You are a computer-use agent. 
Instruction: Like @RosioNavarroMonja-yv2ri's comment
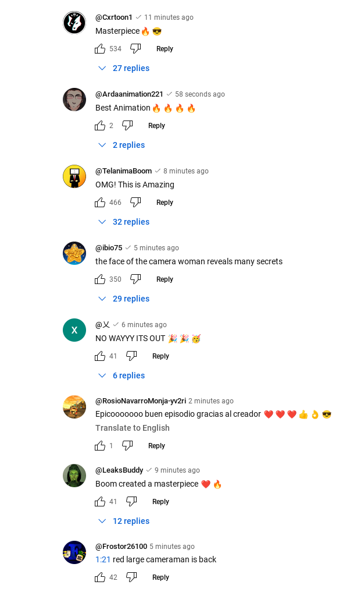coord(100,446)
